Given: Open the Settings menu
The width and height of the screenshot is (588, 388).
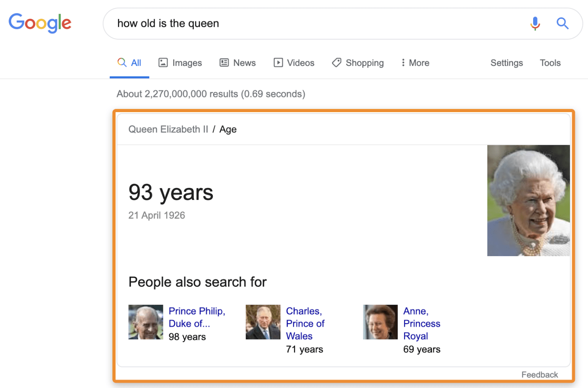Looking at the screenshot, I should pos(506,63).
